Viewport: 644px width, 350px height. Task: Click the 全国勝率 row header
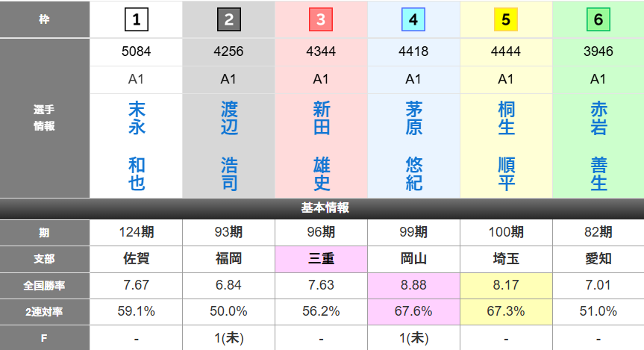click(45, 285)
